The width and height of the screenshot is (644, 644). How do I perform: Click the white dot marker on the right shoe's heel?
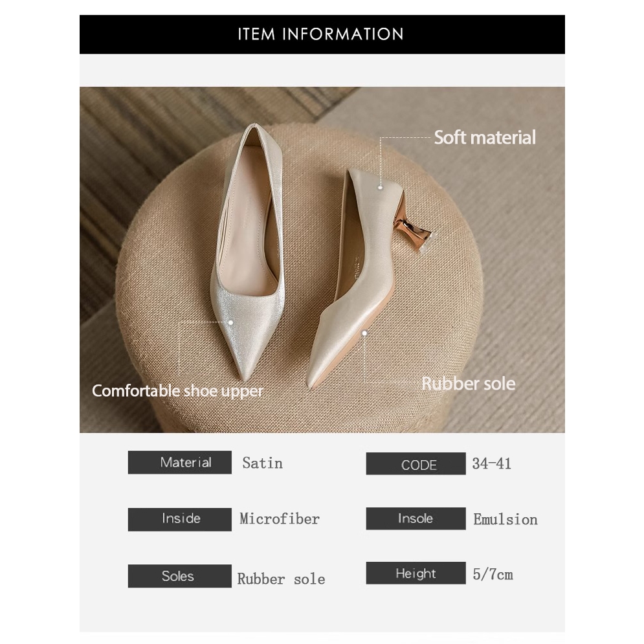tap(381, 188)
